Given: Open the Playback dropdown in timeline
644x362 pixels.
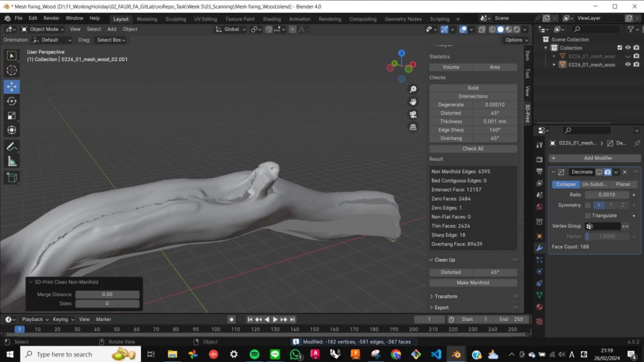Looking at the screenshot, I should click(x=35, y=320).
